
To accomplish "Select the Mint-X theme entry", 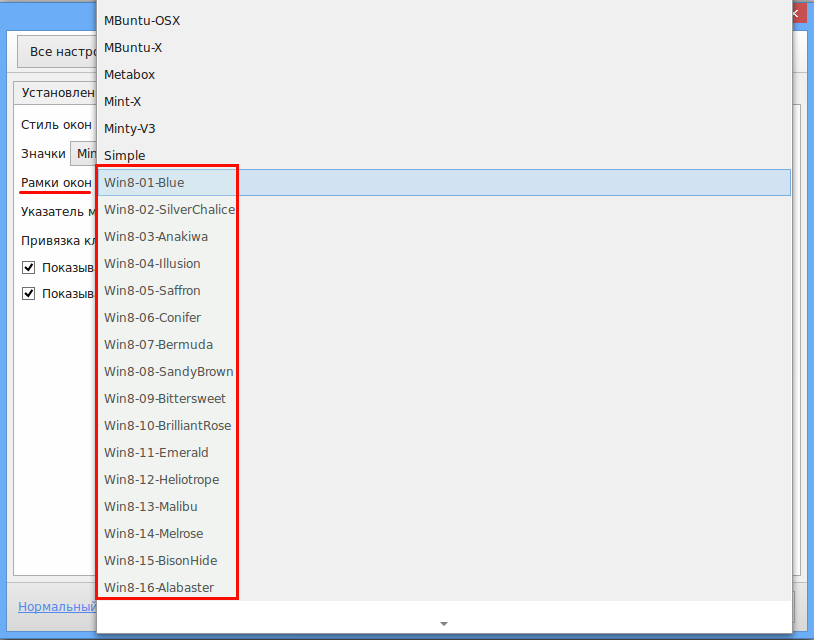I will click(x=444, y=102).
